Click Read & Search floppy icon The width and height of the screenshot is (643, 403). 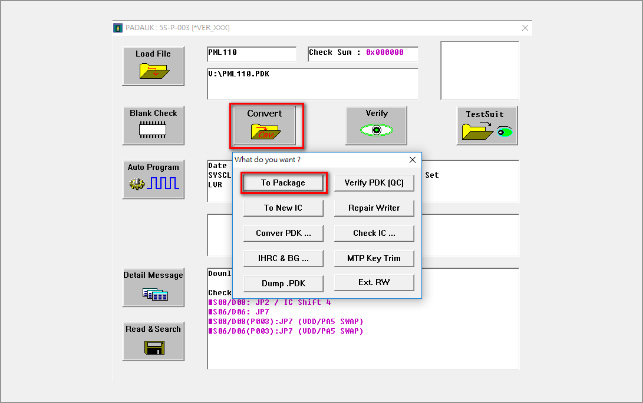point(153,346)
